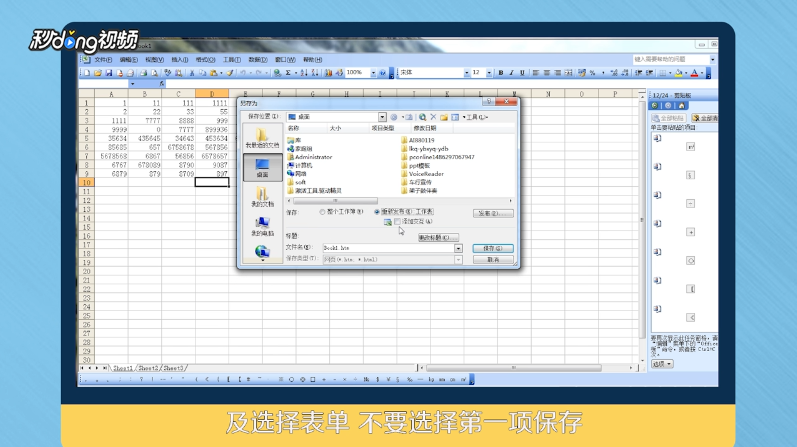Viewport: 797px width, 447px height.
Task: Click the Up One Level icon in dialog
Action: click(409, 117)
